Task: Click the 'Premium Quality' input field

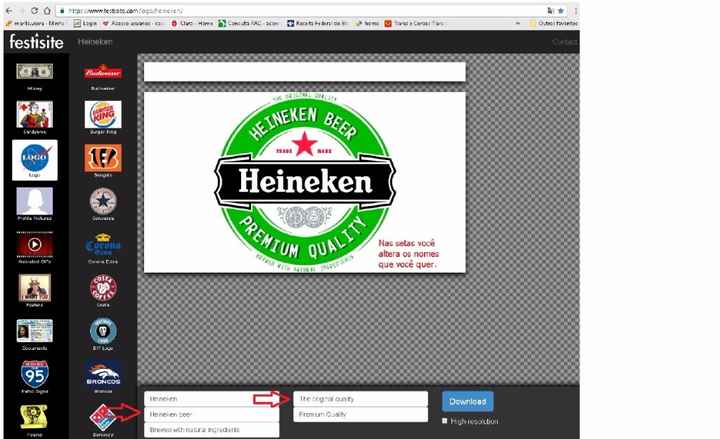Action: pyautogui.click(x=360, y=414)
